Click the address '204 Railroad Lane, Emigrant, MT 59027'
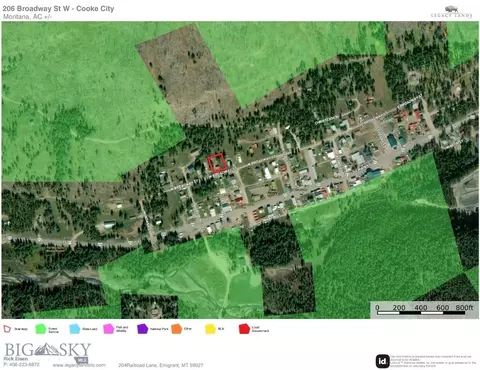The height and width of the screenshot is (370, 480). (x=161, y=365)
